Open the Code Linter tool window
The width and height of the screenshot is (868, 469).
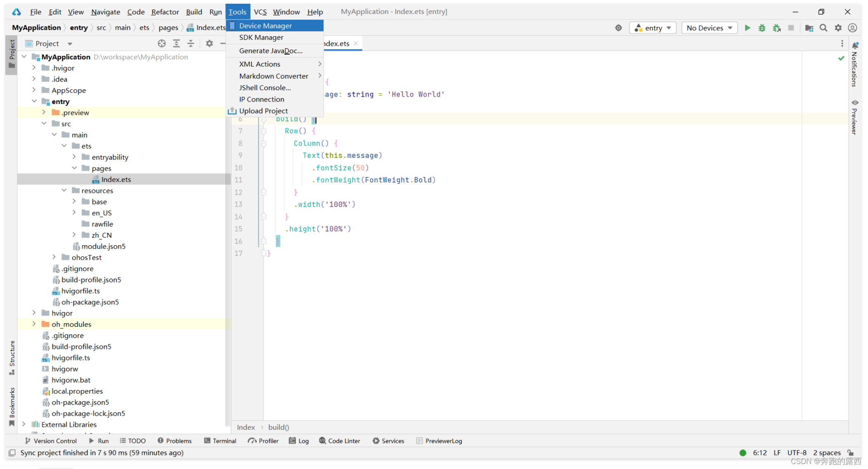click(x=339, y=441)
